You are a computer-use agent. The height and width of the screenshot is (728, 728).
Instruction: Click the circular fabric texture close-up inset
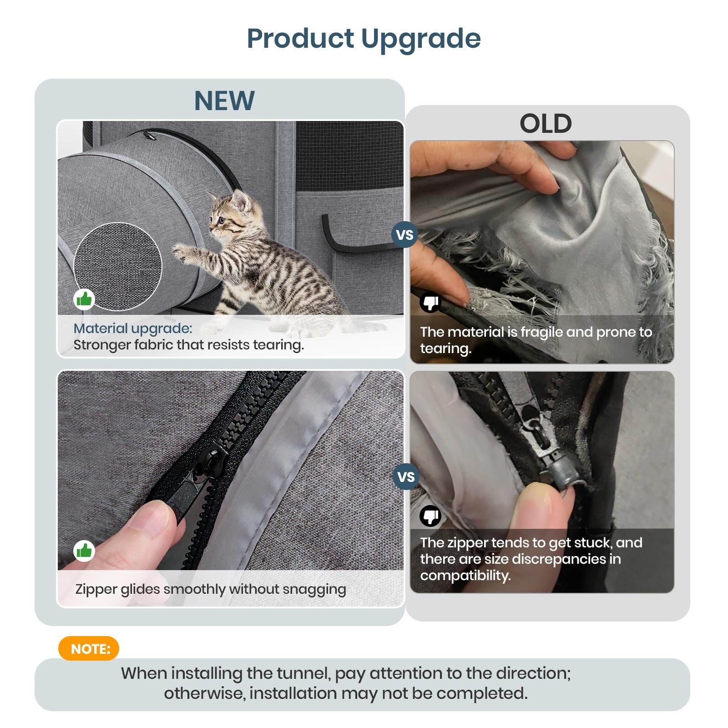(x=118, y=267)
